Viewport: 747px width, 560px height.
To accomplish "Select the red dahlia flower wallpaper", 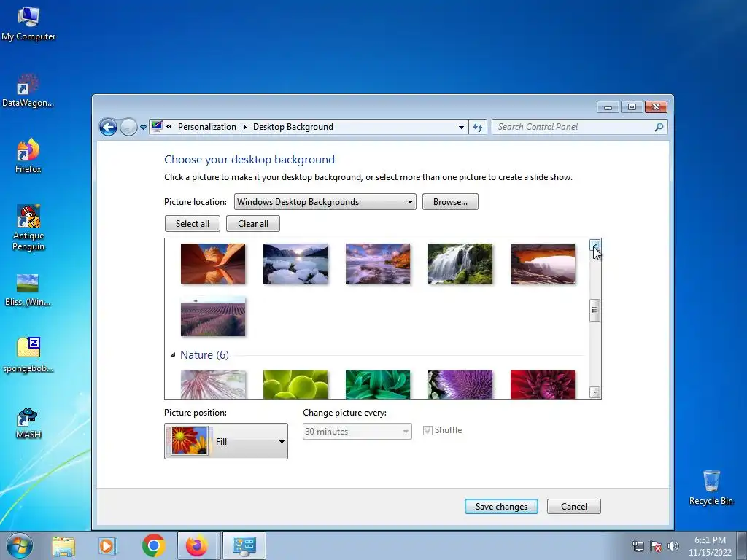I will pyautogui.click(x=543, y=384).
